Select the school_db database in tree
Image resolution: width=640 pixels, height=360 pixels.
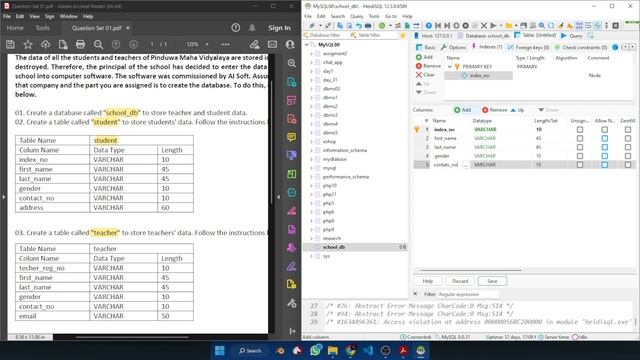pos(333,247)
